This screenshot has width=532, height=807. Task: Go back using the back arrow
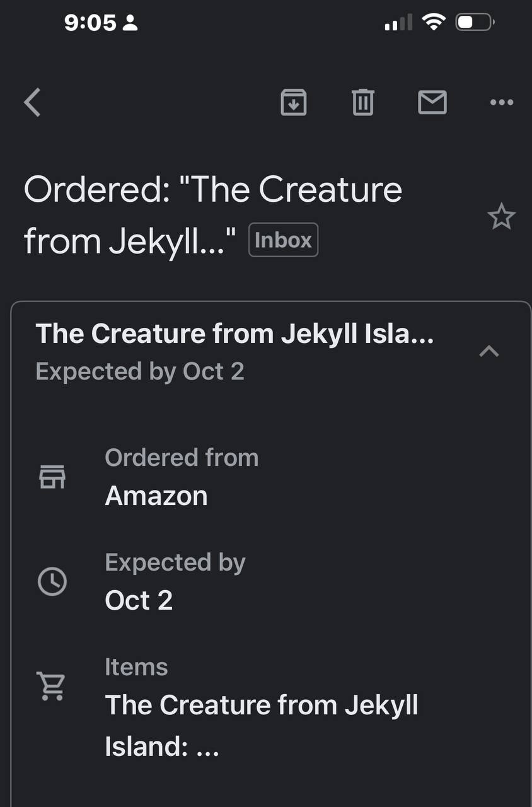[x=33, y=102]
